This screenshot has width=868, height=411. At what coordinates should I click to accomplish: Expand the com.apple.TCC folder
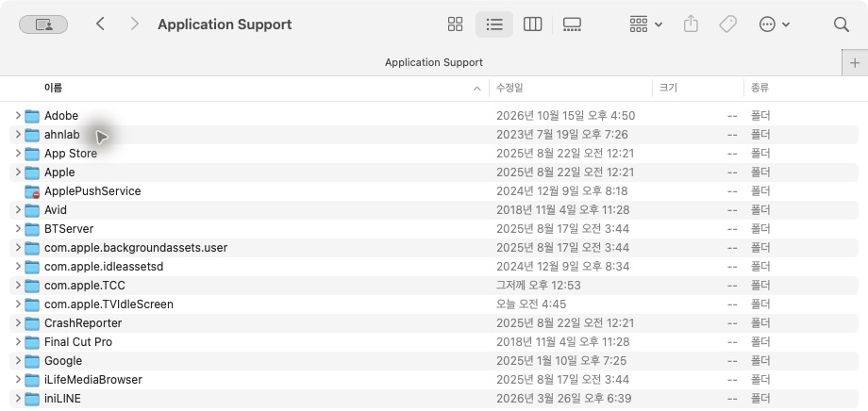point(18,286)
